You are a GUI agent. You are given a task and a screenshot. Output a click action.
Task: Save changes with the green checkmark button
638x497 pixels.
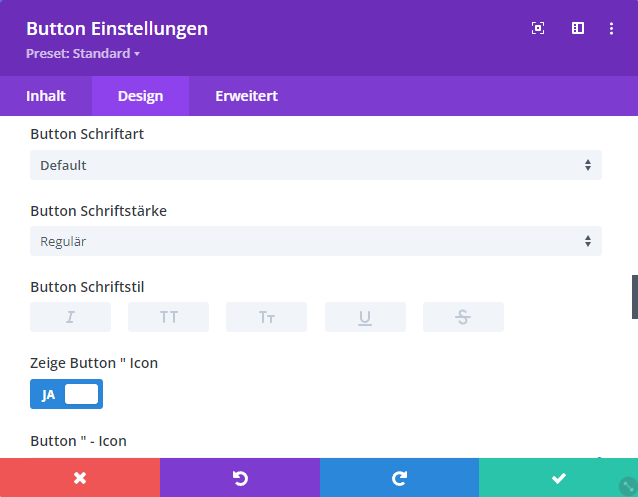coord(558,478)
